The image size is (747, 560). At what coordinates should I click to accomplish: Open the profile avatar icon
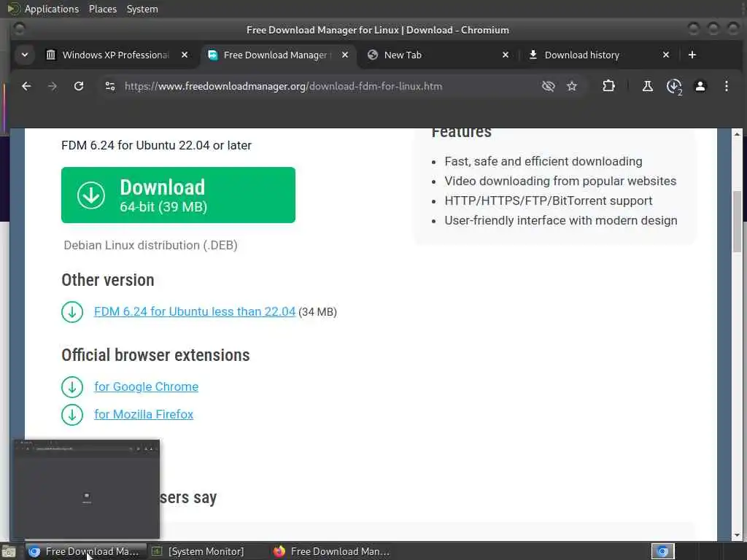tap(700, 86)
